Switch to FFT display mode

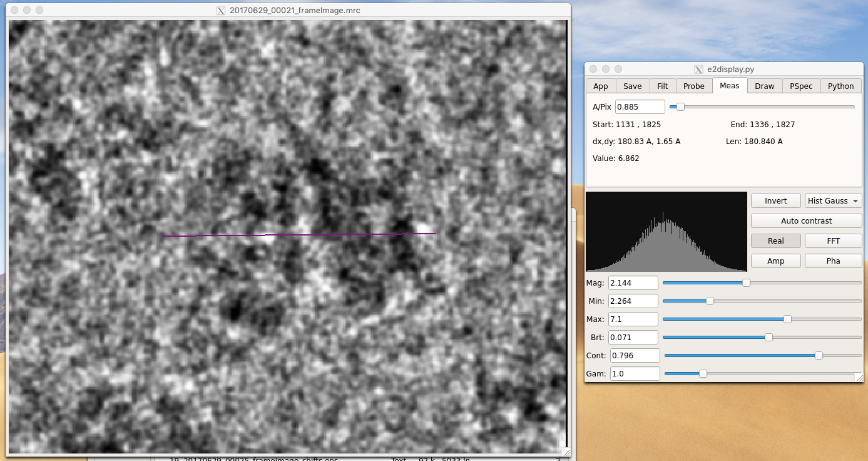[834, 241]
